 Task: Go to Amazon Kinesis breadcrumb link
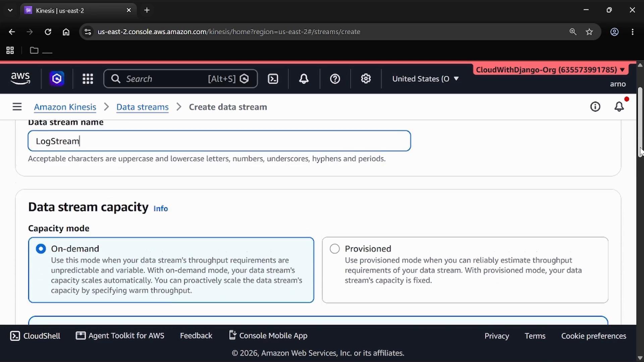pos(65,107)
